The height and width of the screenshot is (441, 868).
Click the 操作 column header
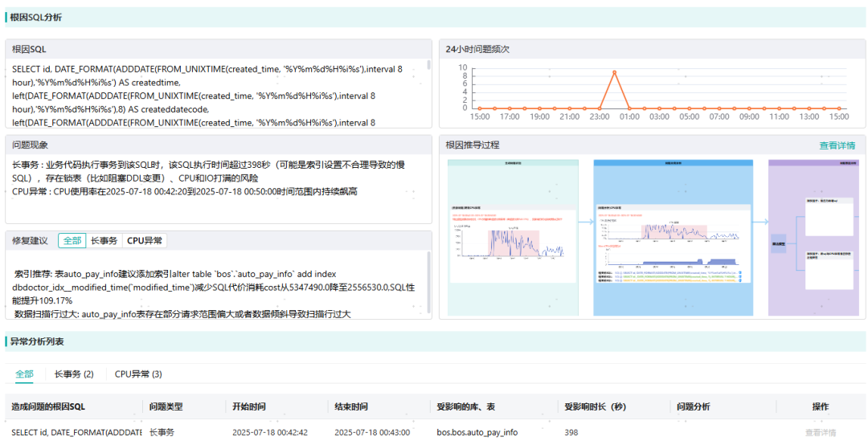coord(821,406)
